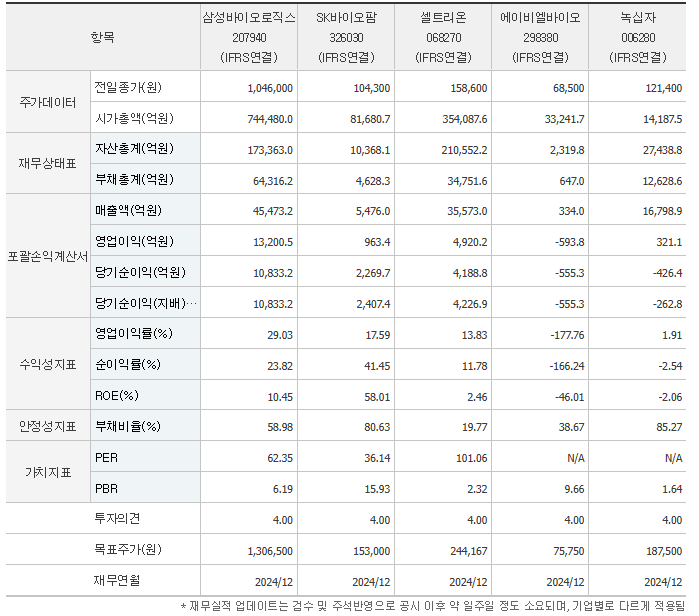Select the 가치지표 category cell
The height and width of the screenshot is (616, 699).
48,472
